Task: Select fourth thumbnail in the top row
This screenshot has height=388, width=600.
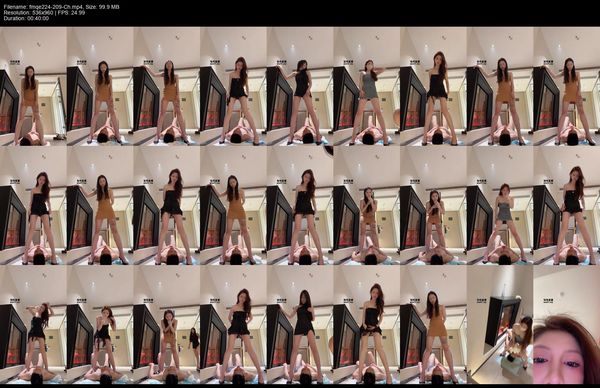Action: [x=233, y=86]
